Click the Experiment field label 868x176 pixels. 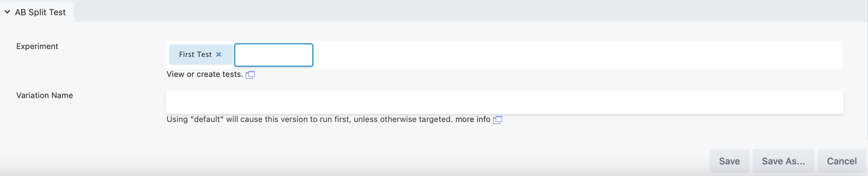(37, 46)
